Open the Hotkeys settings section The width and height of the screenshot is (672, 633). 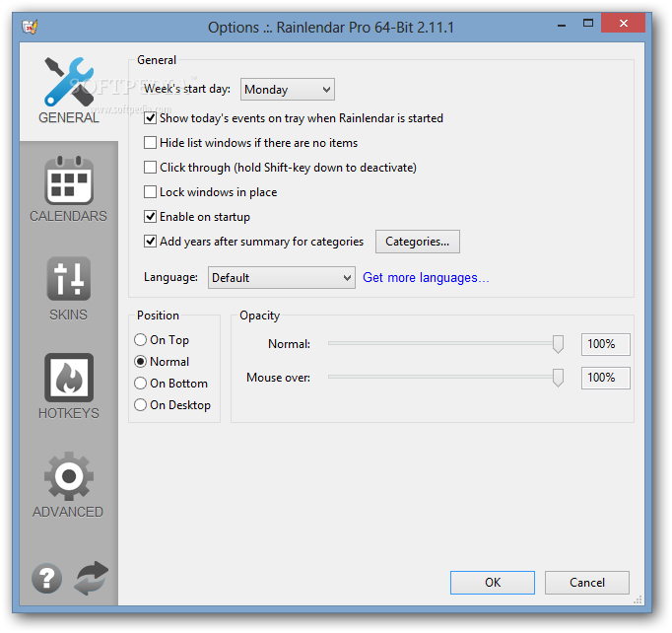click(69, 387)
